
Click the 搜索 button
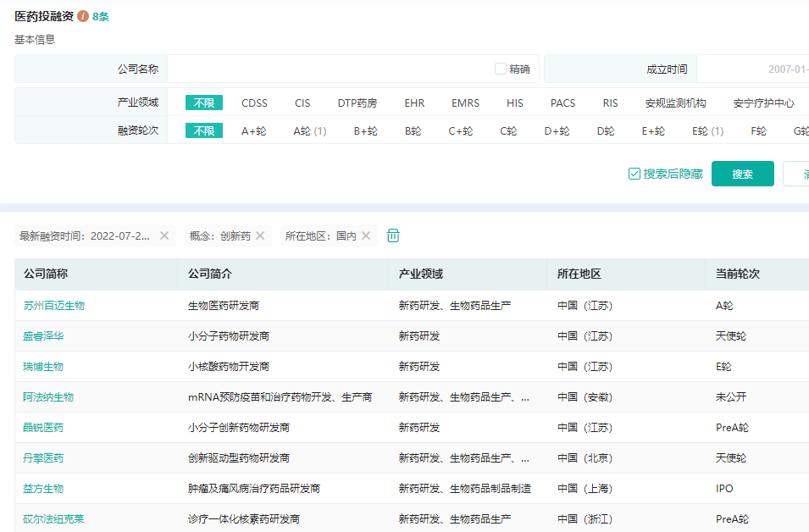(742, 174)
